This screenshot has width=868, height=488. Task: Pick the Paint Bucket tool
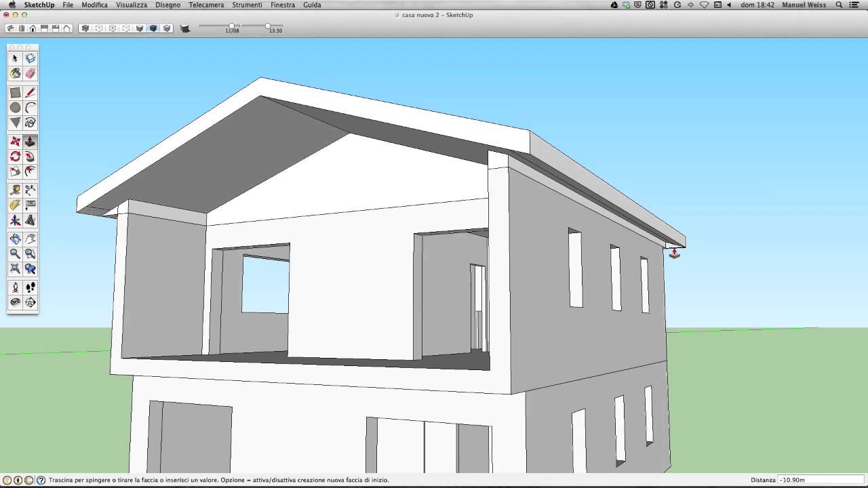(15, 73)
